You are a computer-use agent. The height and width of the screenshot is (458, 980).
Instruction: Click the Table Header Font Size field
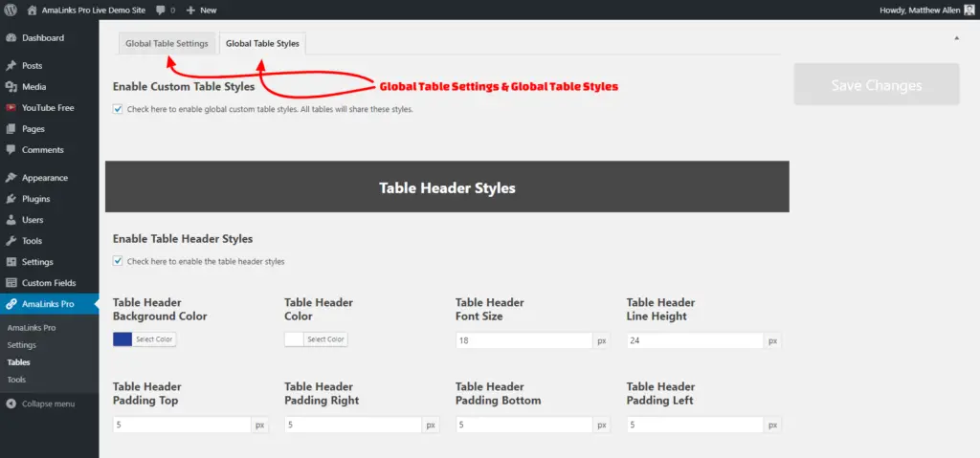coord(523,340)
